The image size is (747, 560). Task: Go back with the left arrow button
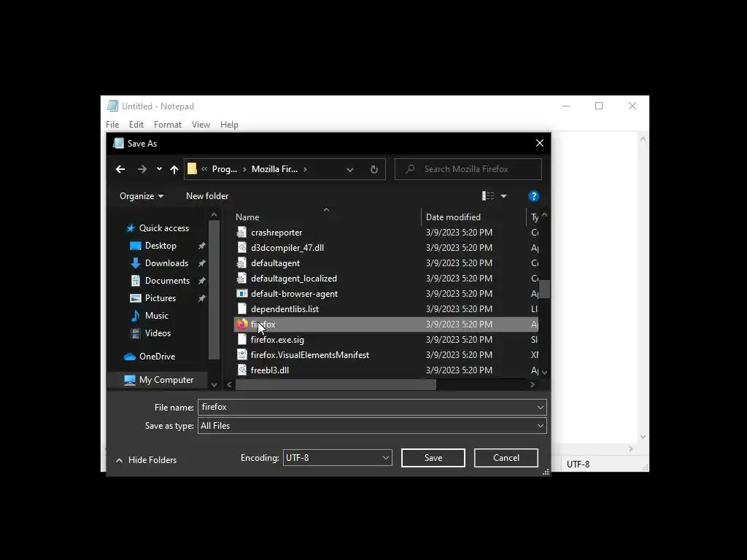pos(120,169)
